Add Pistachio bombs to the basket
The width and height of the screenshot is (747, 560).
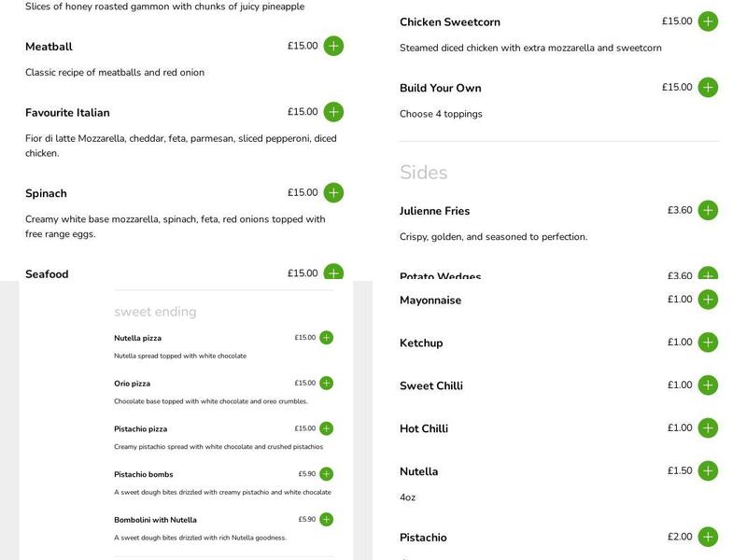tap(326, 474)
